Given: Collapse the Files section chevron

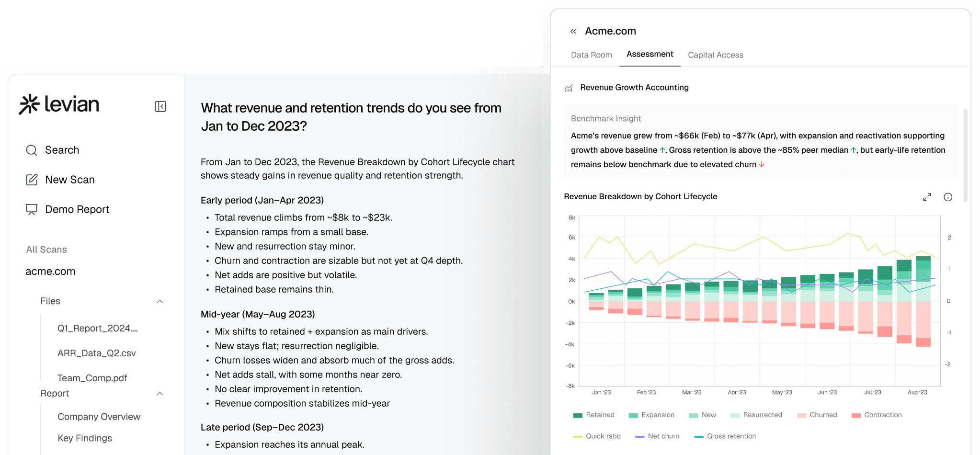Looking at the screenshot, I should (160, 301).
